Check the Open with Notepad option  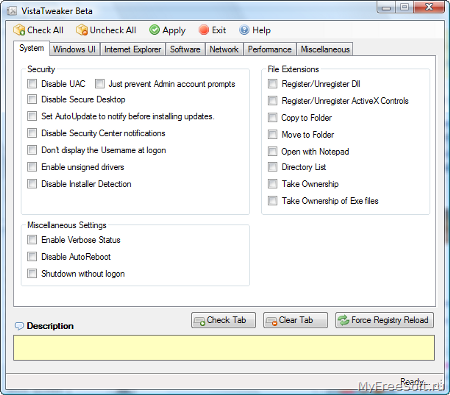tap(273, 151)
